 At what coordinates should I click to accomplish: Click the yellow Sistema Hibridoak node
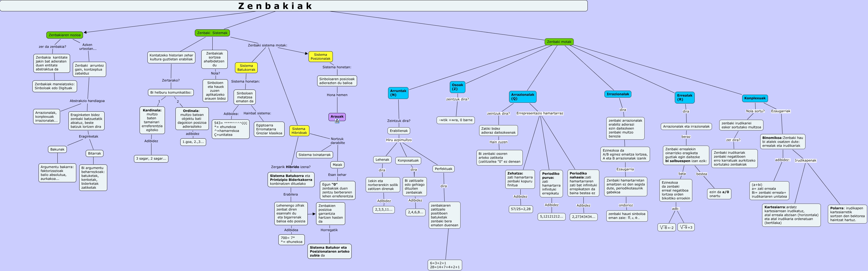[299, 131]
